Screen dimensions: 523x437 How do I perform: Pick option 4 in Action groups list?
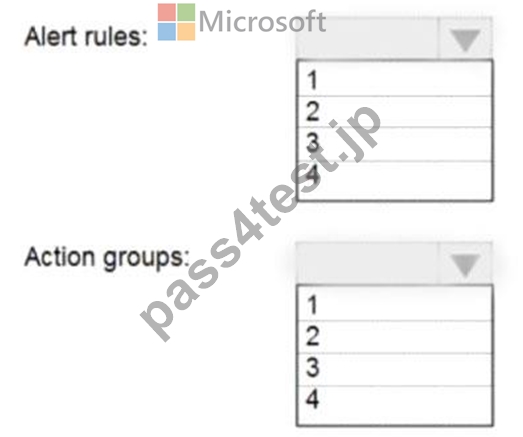click(395, 405)
